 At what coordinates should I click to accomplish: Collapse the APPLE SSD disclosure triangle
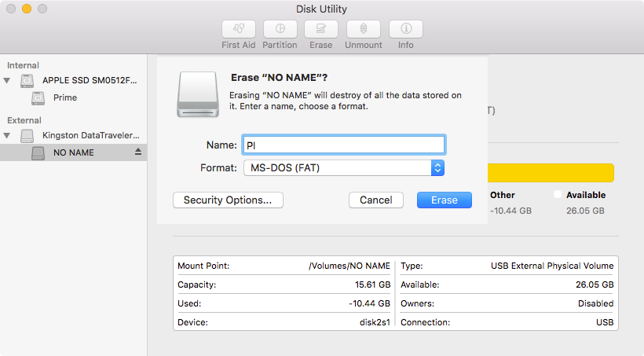tap(7, 81)
